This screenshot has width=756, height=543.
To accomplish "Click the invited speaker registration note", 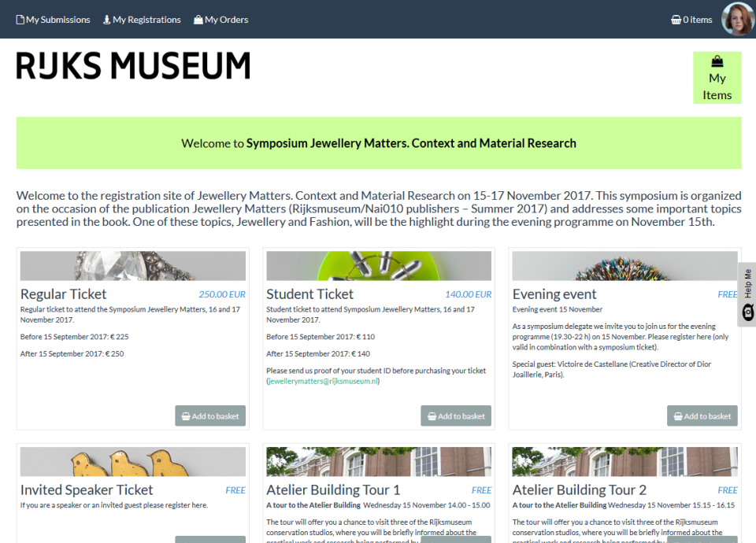I will [x=113, y=505].
